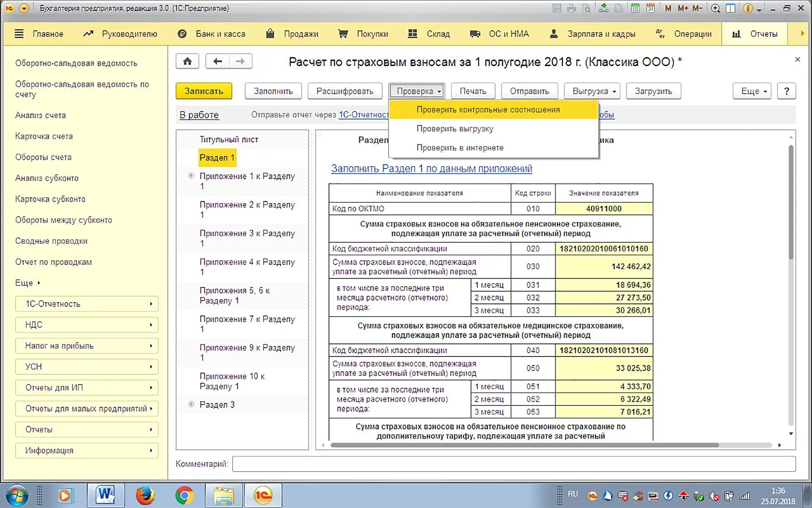Click Заполнить Раздел 1 по данным приложений
The width and height of the screenshot is (812, 508).
tap(431, 168)
